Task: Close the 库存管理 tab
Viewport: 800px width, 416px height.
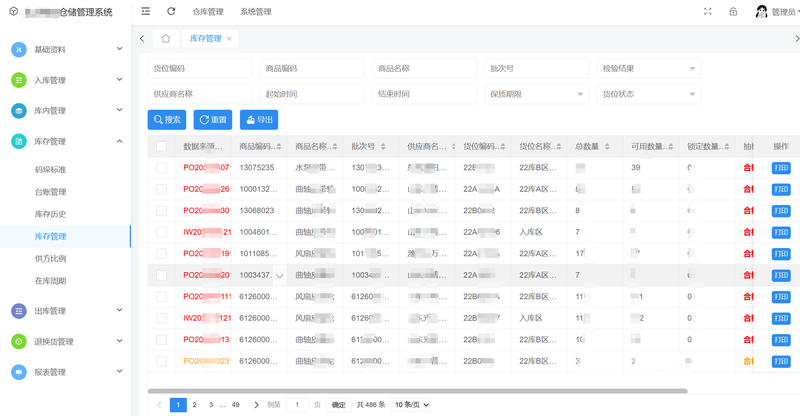Action: coord(229,39)
